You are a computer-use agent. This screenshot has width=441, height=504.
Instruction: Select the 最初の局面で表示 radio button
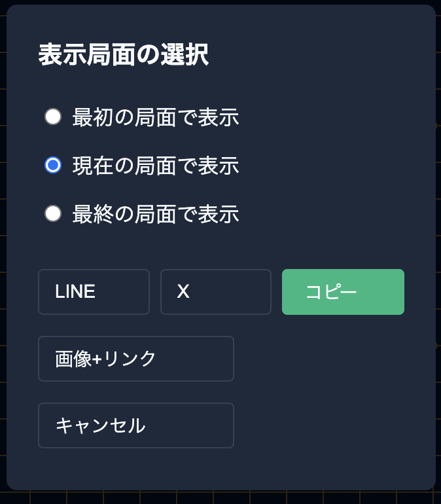[53, 117]
